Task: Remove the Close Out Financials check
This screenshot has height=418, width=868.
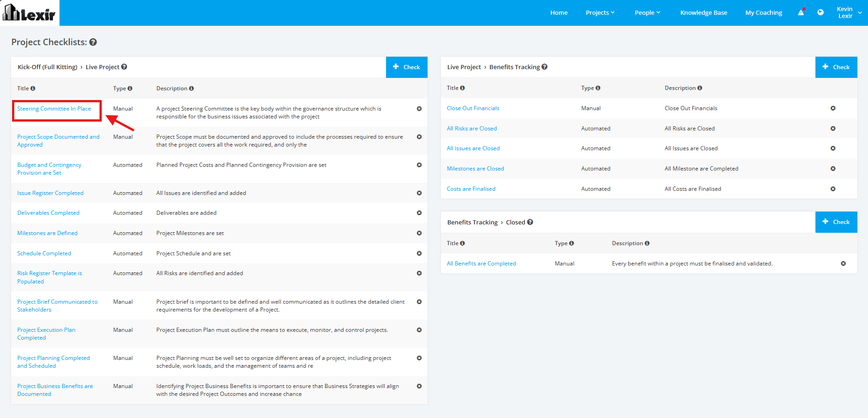Action: point(833,108)
